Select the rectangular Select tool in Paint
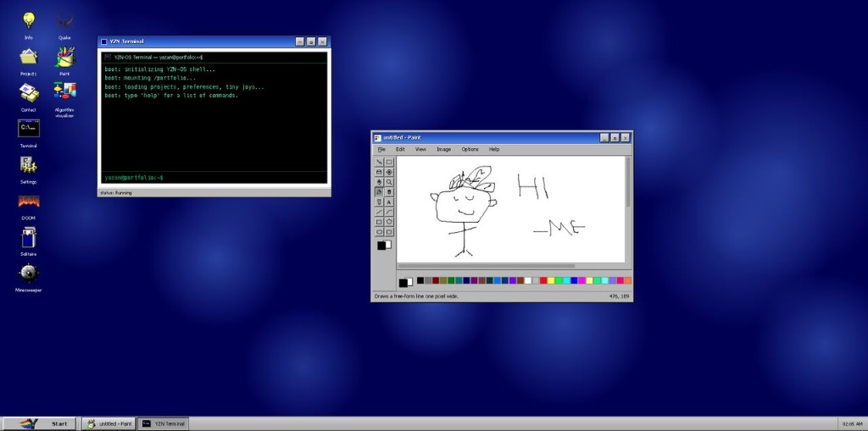 [x=389, y=162]
